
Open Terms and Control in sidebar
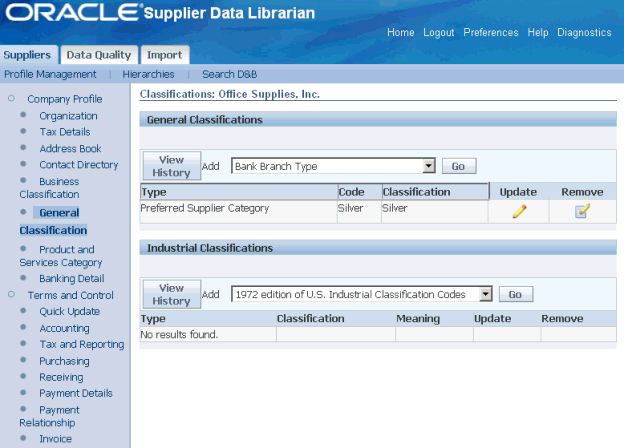click(x=70, y=295)
